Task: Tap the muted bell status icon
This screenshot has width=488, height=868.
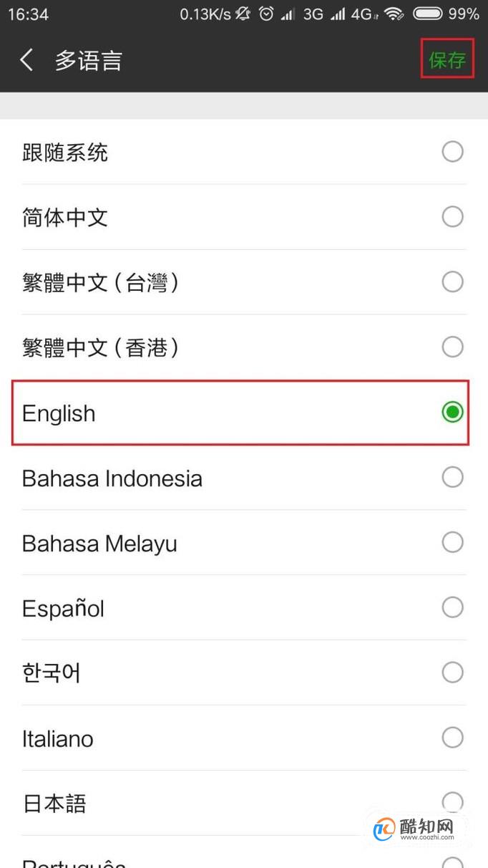Action: coord(243,14)
